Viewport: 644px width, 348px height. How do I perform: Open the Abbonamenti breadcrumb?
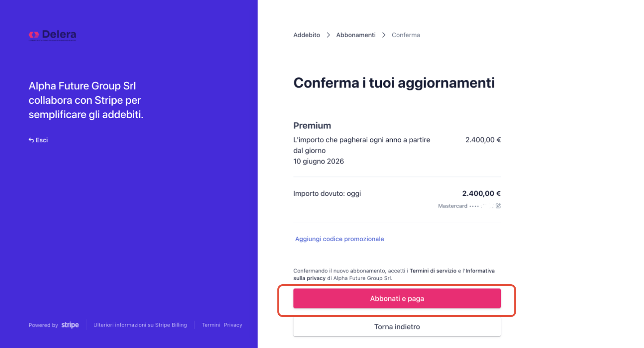click(x=356, y=35)
